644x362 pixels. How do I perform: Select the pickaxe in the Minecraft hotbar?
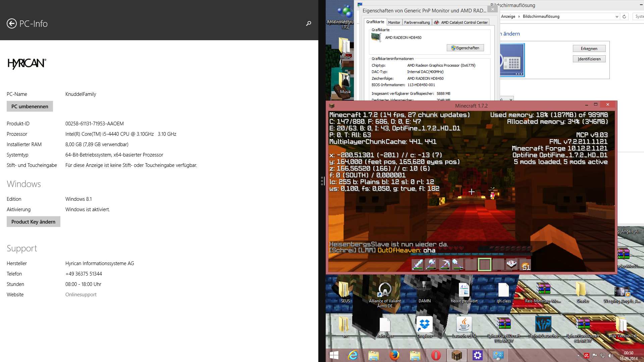[x=444, y=264]
